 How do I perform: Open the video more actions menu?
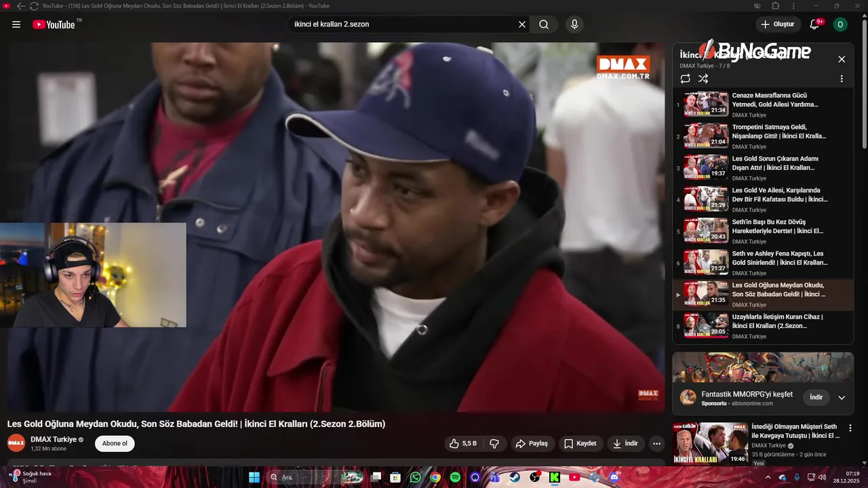(x=656, y=444)
